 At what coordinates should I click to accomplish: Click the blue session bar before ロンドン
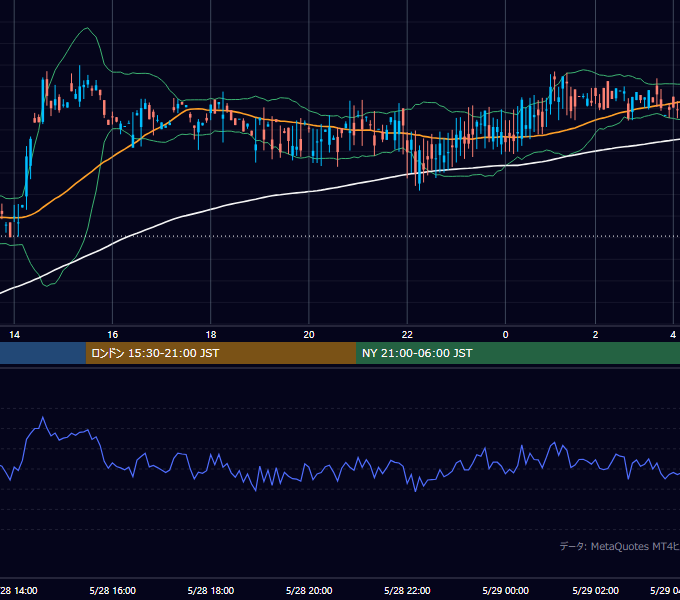tap(43, 353)
